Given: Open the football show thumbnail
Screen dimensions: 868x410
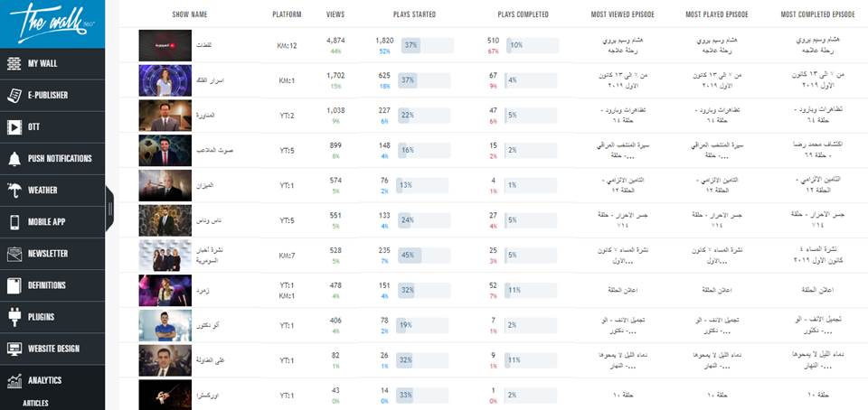Looking at the screenshot, I should tap(165, 150).
